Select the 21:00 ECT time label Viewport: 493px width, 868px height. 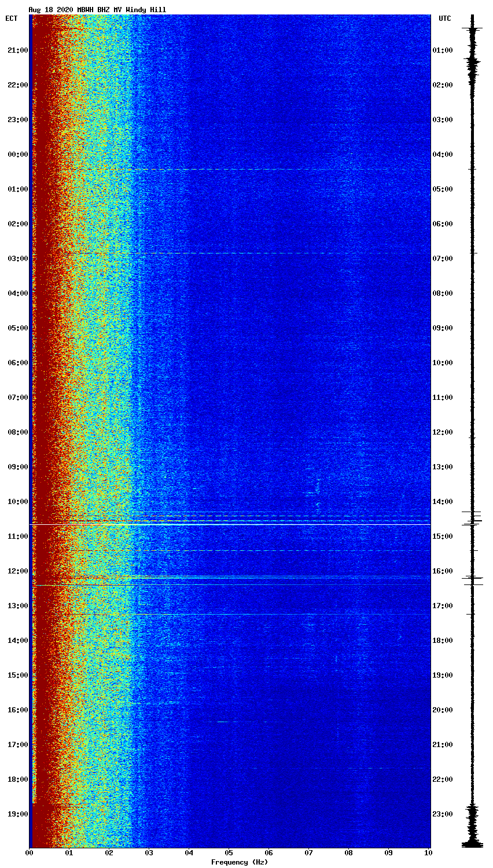coord(18,50)
